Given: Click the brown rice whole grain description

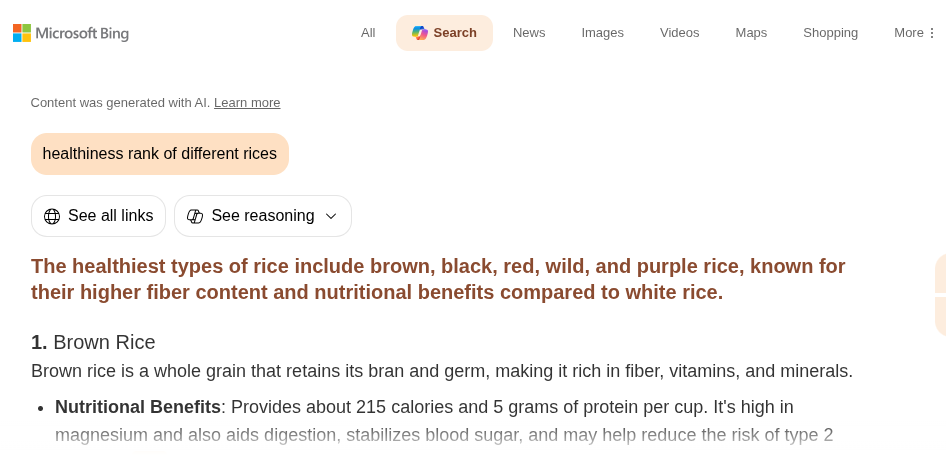Looking at the screenshot, I should (441, 371).
